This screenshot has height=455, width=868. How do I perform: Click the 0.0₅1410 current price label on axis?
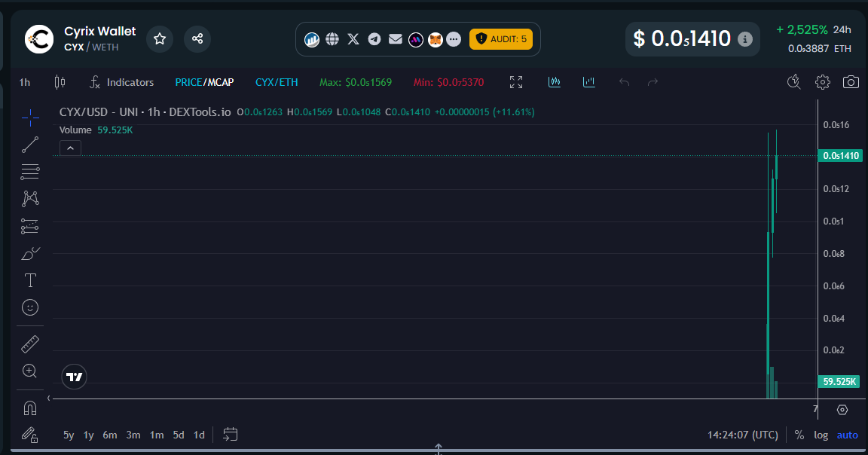[840, 155]
